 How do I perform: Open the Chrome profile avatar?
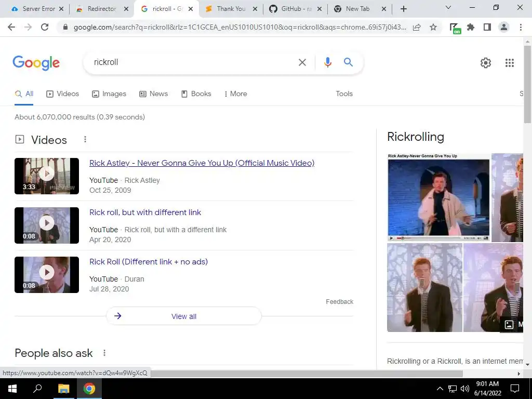pyautogui.click(x=504, y=27)
